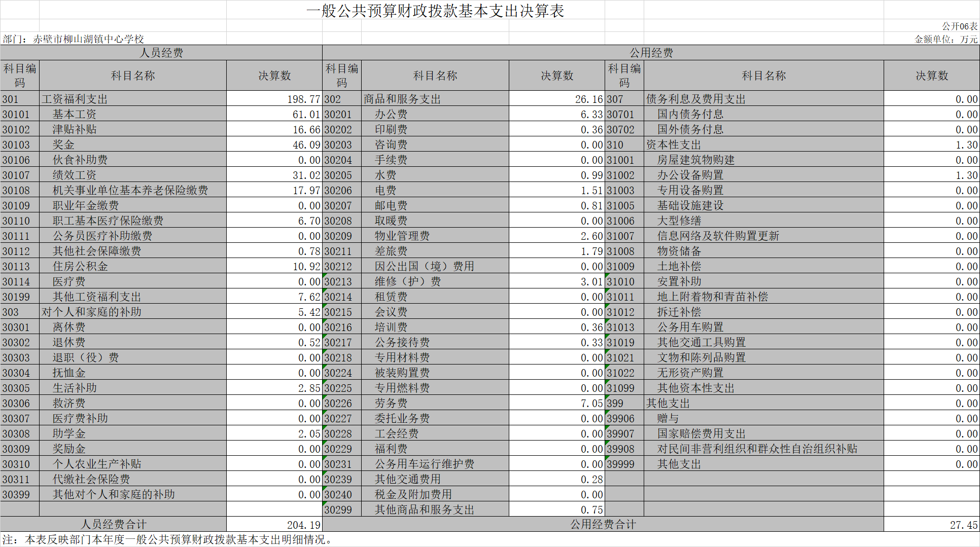Select the total value 204.19

point(274,524)
